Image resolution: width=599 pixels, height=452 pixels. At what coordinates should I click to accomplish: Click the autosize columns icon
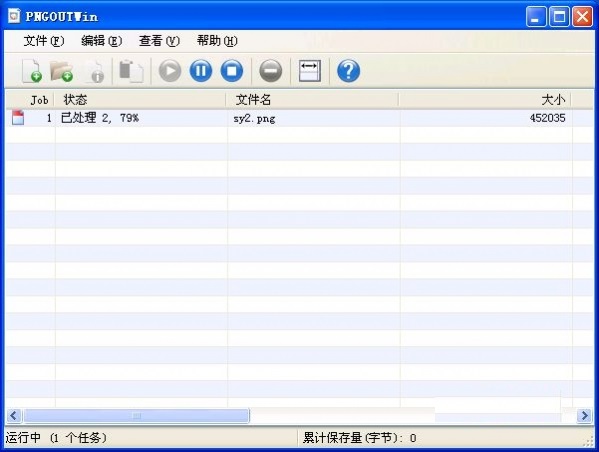309,71
